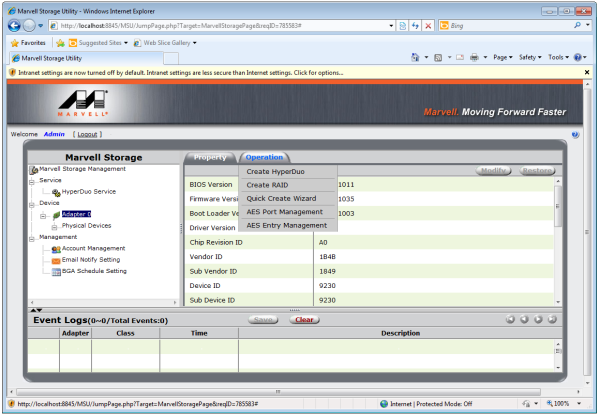Image resolution: width=600 pixels, height=417 pixels.
Task: Open the Page menu
Action: pyautogui.click(x=502, y=57)
